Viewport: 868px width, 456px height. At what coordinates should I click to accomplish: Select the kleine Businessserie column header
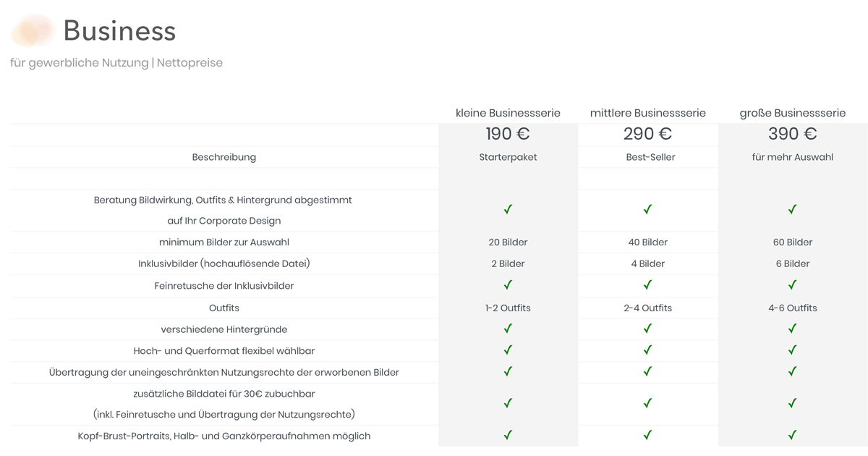(x=508, y=113)
